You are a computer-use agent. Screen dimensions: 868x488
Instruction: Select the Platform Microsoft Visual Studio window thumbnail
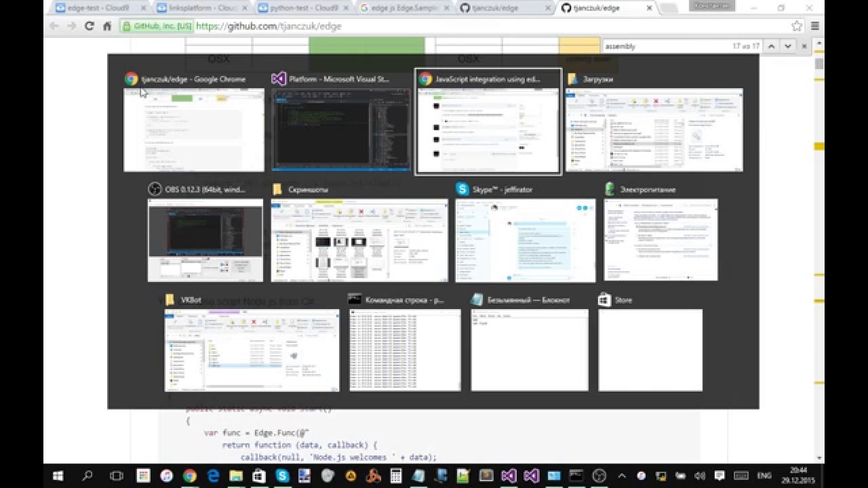click(341, 129)
